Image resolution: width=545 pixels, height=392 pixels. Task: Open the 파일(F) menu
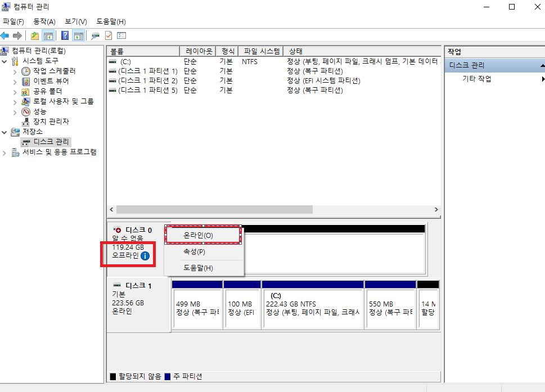[13, 21]
